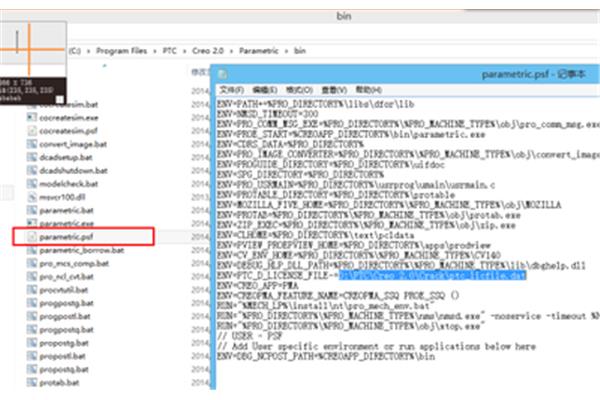
Task: Click the protab.bat file icon
Action: click(x=32, y=382)
